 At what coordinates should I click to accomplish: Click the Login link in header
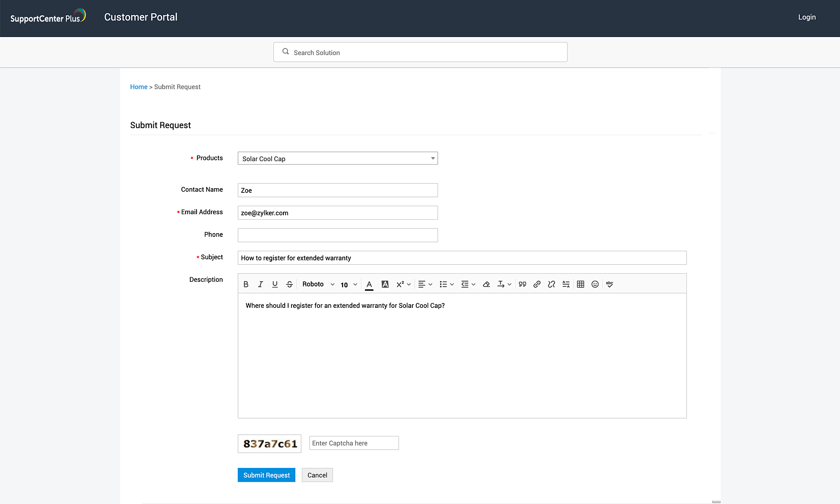pyautogui.click(x=807, y=17)
